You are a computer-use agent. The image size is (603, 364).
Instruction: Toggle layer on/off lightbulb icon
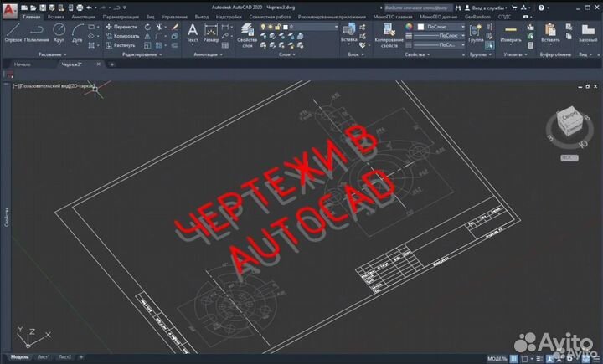(263, 27)
